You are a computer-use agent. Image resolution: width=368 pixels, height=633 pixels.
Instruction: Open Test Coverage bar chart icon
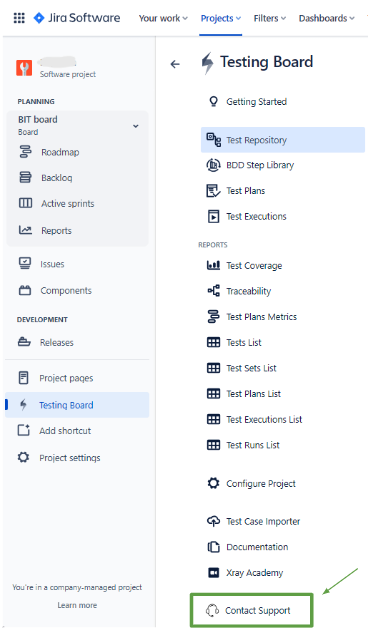click(x=213, y=265)
